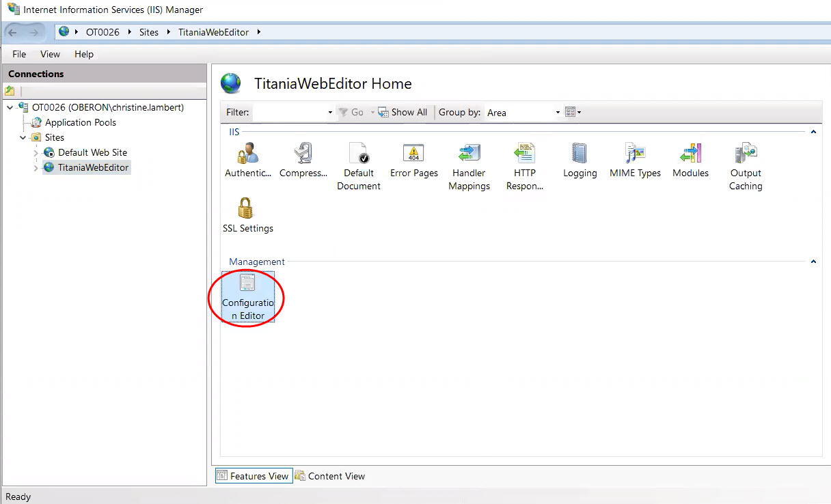Viewport: 831px width, 504px height.
Task: Open the Help menu
Action: point(84,54)
